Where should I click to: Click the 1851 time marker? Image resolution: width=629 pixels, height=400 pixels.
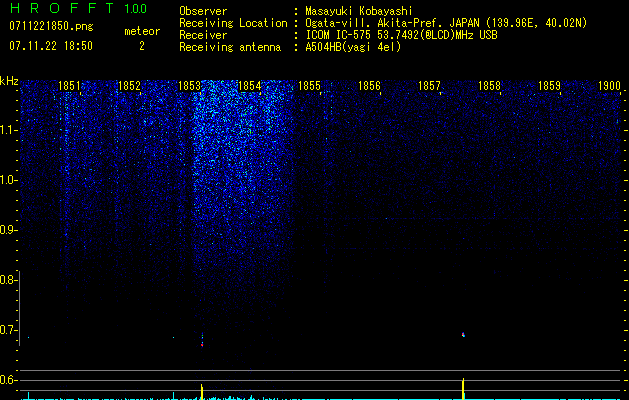[69, 86]
